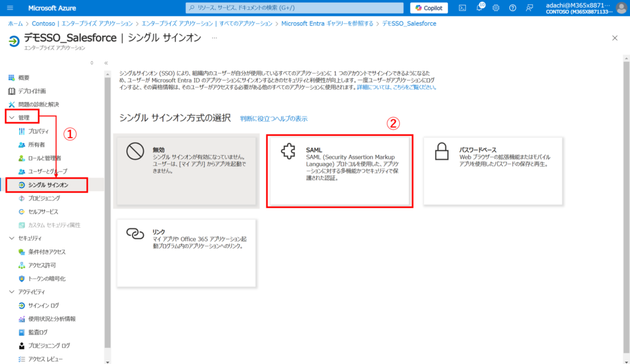Open the more options ellipsis by the title

click(x=214, y=38)
